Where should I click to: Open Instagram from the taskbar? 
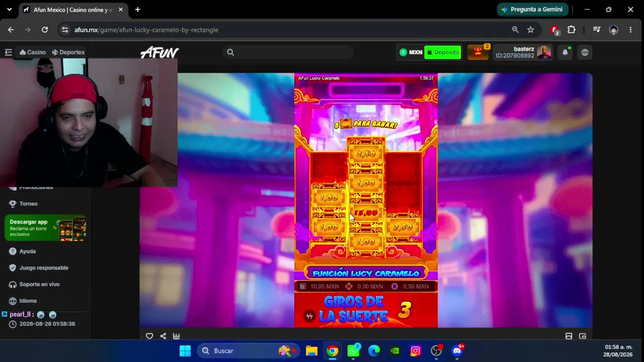(x=415, y=351)
